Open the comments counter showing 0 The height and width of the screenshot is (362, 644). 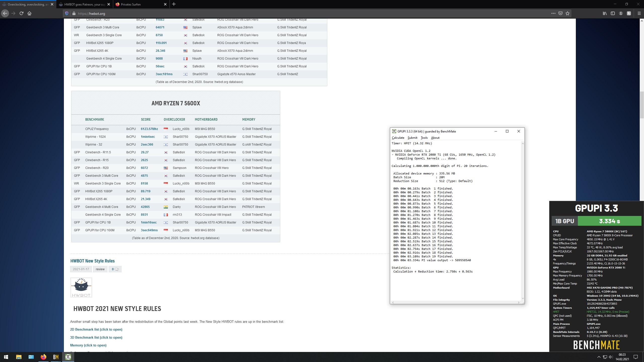(115, 269)
